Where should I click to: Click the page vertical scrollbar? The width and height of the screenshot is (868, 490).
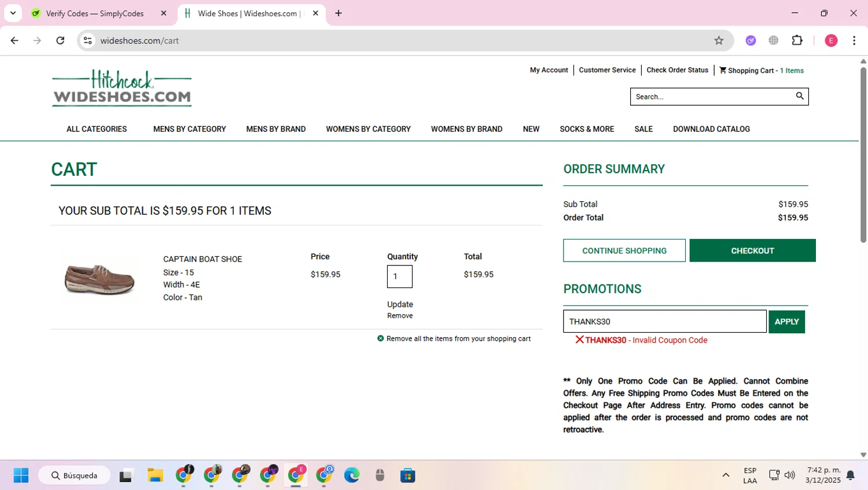click(863, 155)
